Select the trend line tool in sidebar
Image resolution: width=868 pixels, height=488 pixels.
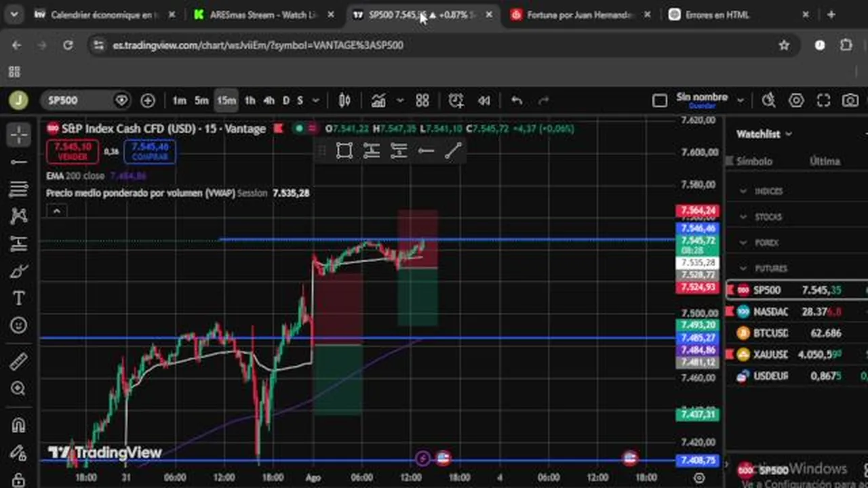point(19,162)
